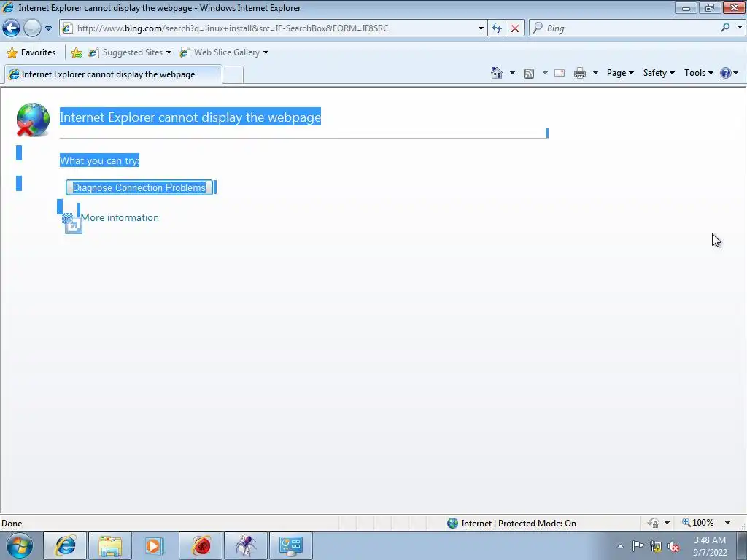Open the Control Panel taskbar icon
This screenshot has width=747, height=560.
point(291,545)
